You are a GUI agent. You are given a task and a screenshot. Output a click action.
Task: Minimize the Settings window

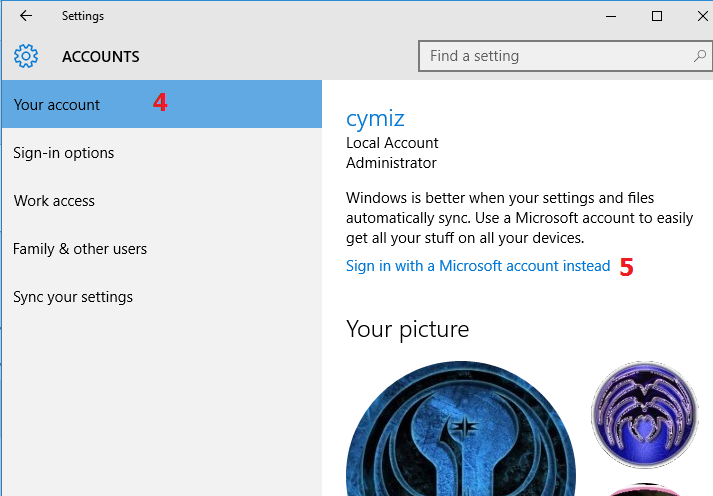[610, 16]
